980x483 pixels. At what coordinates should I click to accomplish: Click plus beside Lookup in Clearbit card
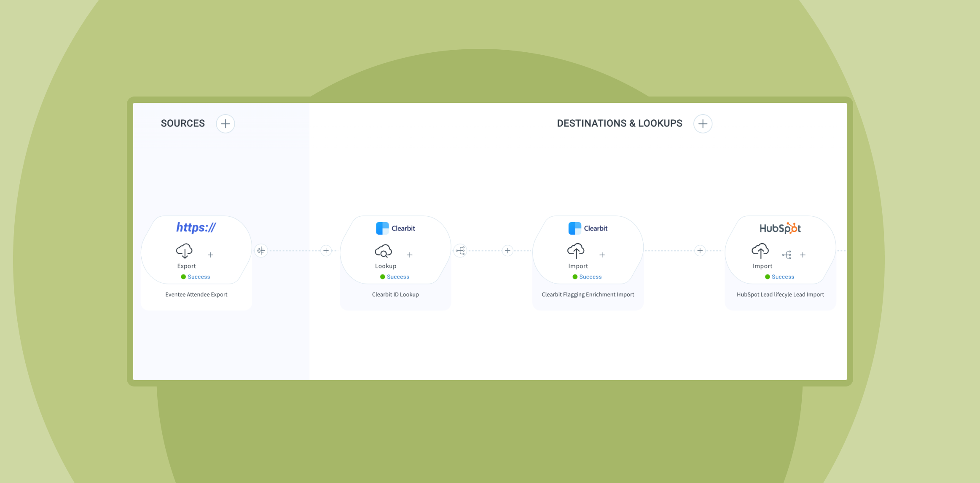click(410, 255)
